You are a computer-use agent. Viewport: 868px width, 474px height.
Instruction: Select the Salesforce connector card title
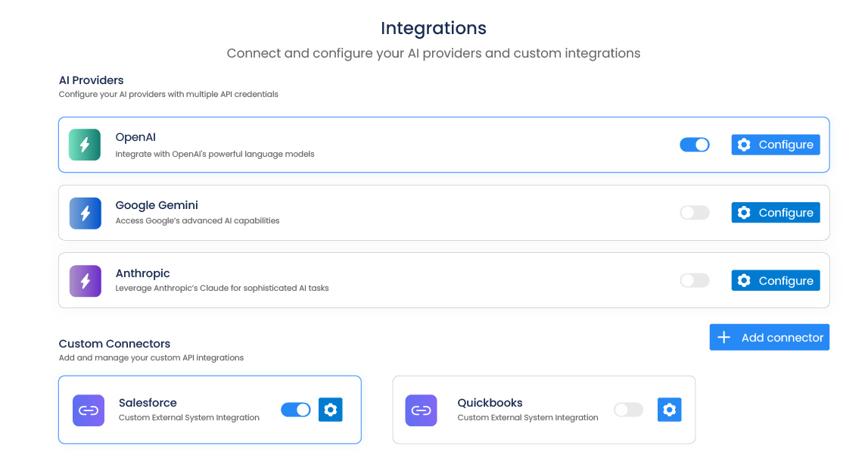pyautogui.click(x=148, y=403)
